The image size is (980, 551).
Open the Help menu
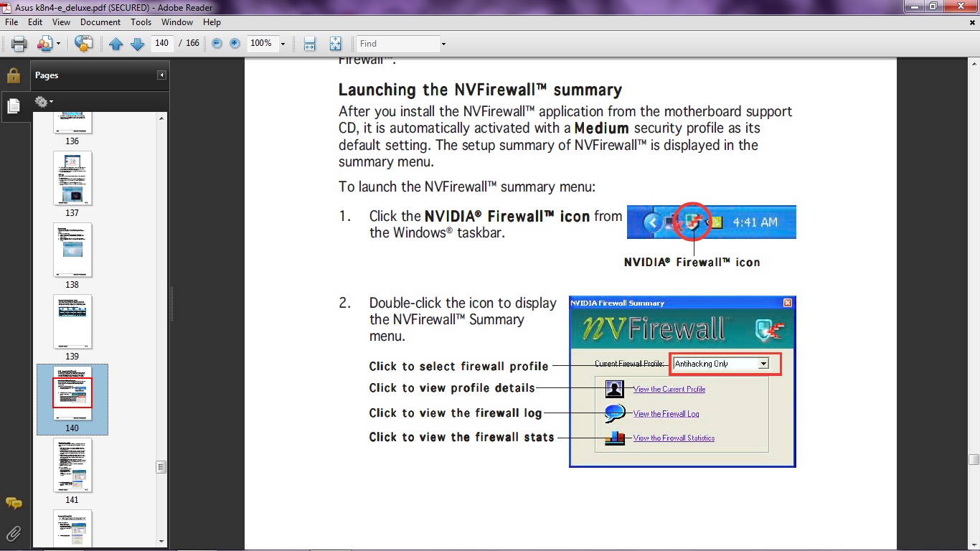click(x=212, y=22)
